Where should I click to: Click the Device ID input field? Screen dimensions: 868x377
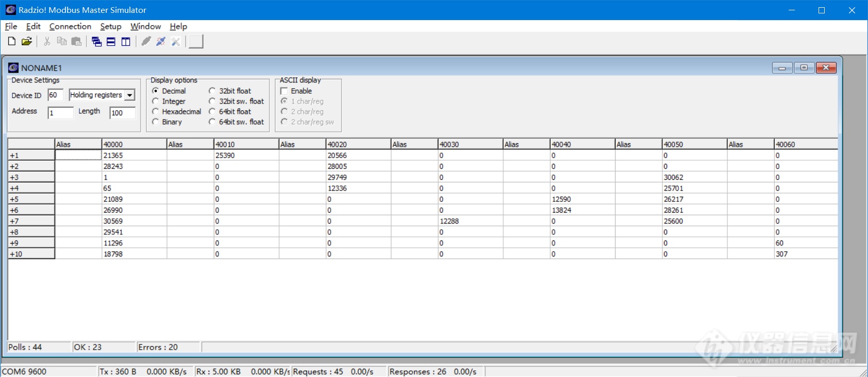tap(55, 95)
